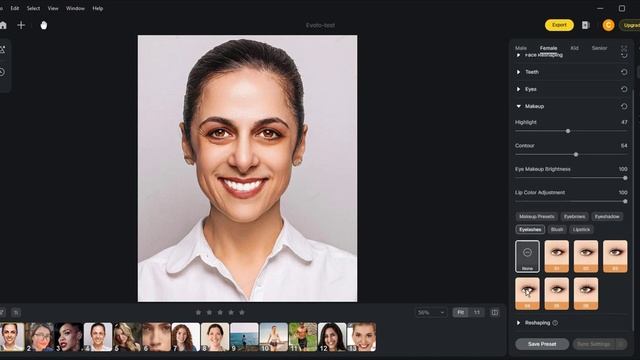Choose eyelash preset 05
Viewport: 640px width, 360px height.
[557, 294]
